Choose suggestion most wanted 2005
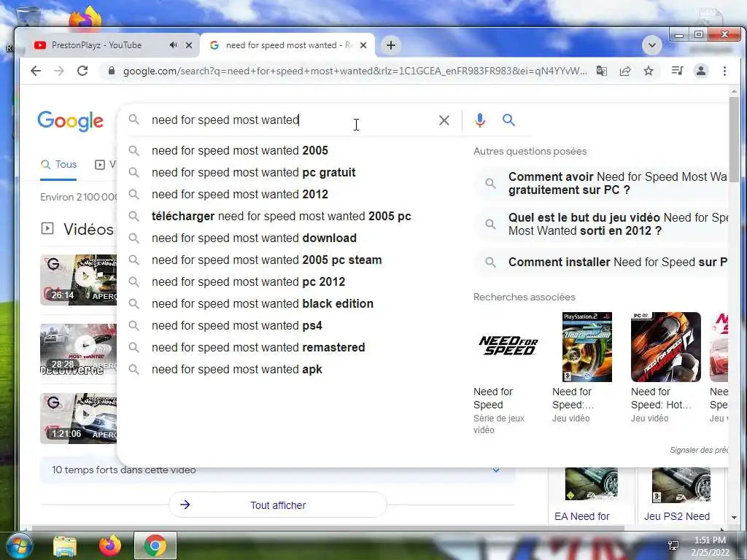 click(x=239, y=150)
